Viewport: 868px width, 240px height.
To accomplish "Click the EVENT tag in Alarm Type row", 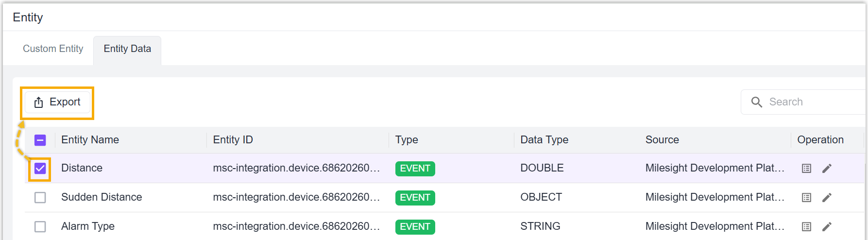I will [x=415, y=227].
